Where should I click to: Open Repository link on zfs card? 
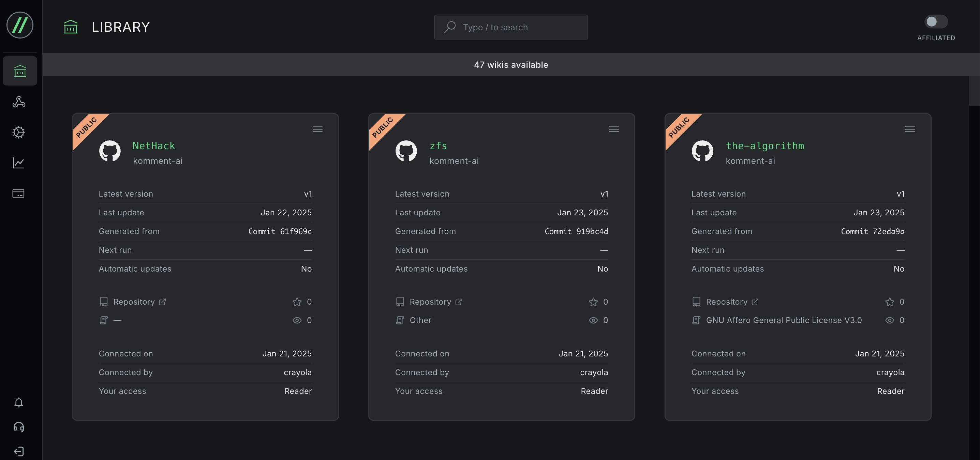(435, 302)
